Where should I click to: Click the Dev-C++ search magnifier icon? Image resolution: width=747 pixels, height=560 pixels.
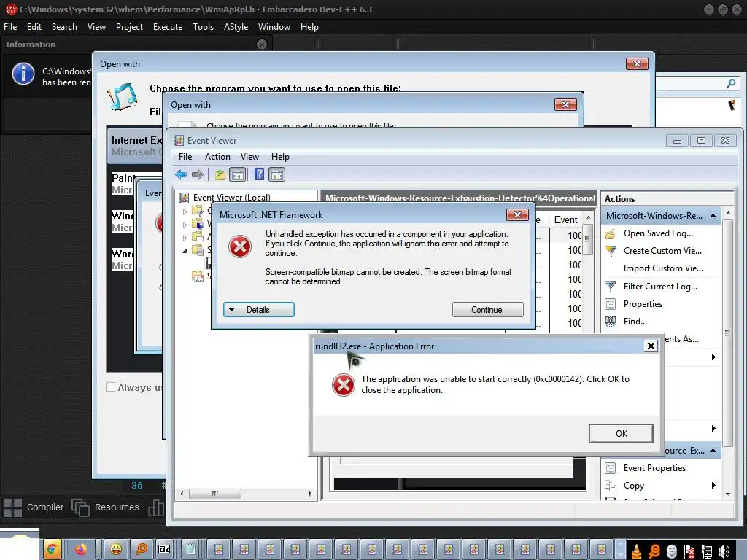tap(731, 83)
